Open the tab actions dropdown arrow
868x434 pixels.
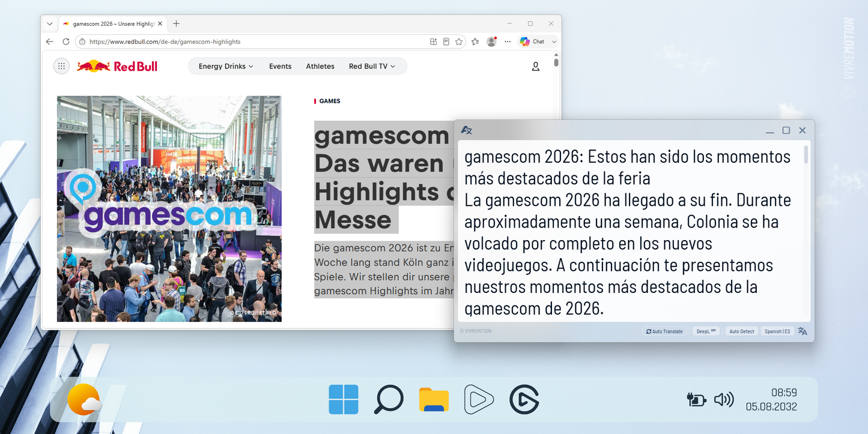(50, 23)
